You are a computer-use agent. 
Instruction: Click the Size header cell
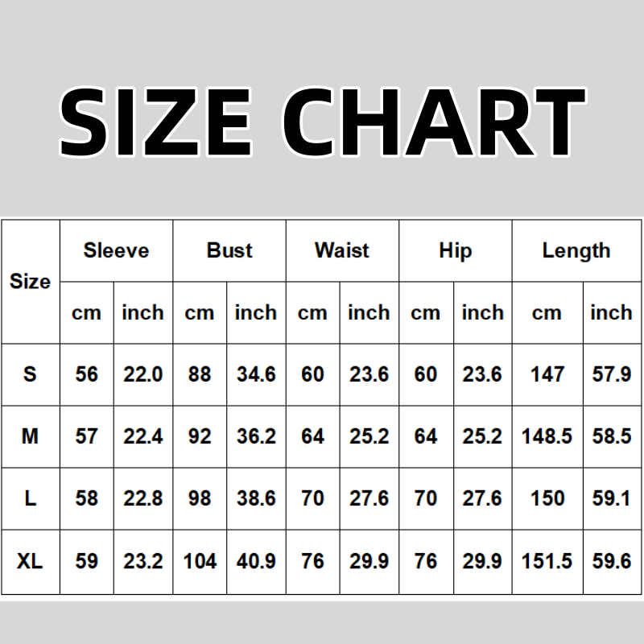click(x=30, y=282)
